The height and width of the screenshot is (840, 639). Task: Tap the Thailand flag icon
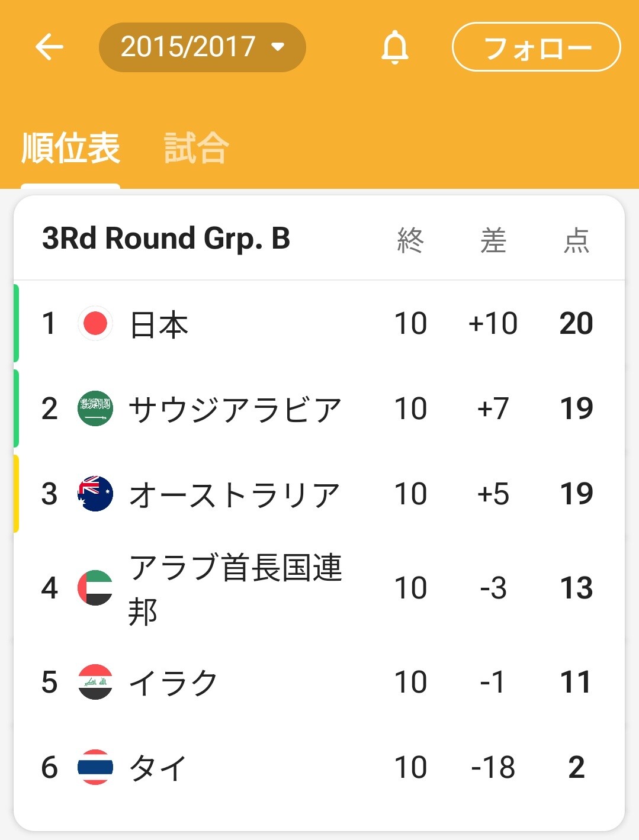pos(95,767)
